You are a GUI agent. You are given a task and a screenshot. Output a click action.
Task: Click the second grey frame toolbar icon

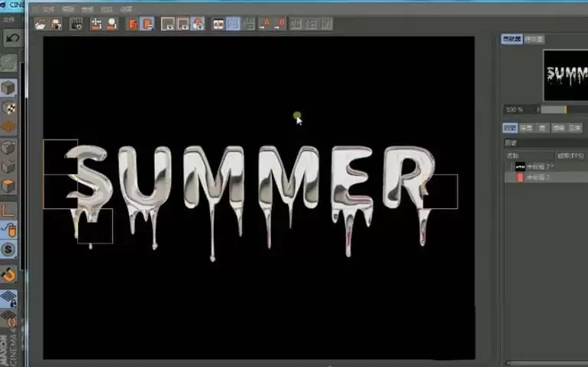tap(183, 24)
